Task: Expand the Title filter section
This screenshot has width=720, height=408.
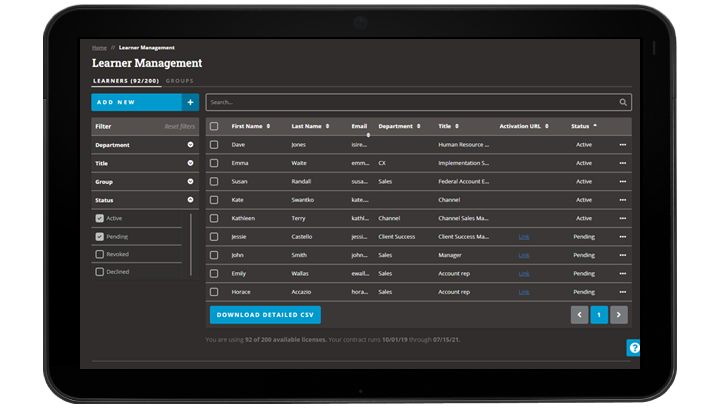Action: point(190,163)
